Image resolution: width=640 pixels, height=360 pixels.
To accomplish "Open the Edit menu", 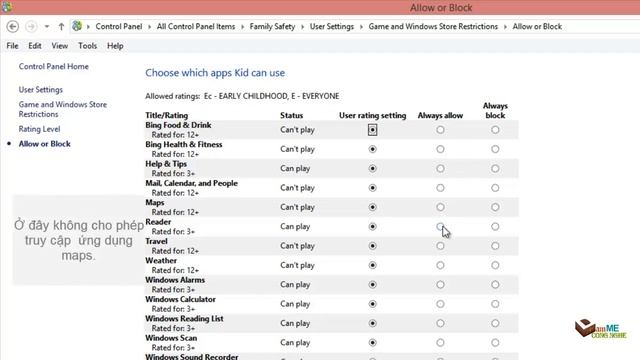I will (x=35, y=46).
